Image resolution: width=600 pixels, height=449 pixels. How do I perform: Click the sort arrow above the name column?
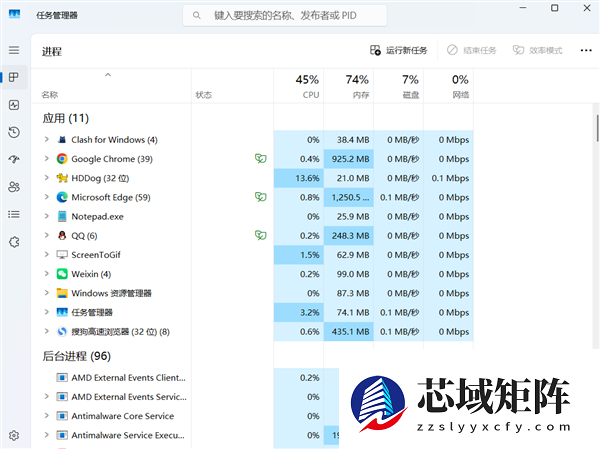click(108, 75)
